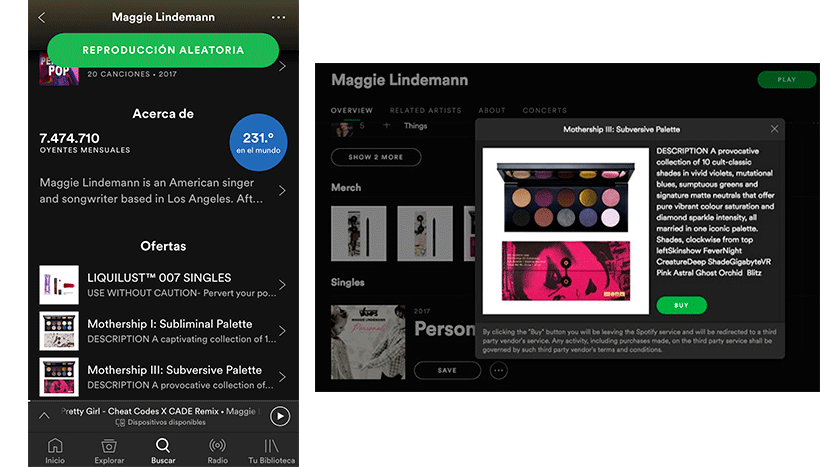Switch to the RELATED ARTISTS tab
This screenshot has height=467, width=830.
click(426, 111)
